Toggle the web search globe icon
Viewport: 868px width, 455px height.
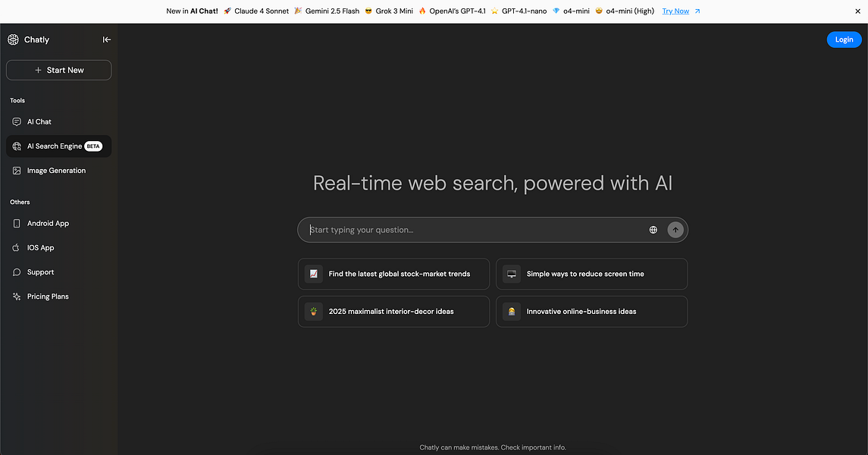653,230
